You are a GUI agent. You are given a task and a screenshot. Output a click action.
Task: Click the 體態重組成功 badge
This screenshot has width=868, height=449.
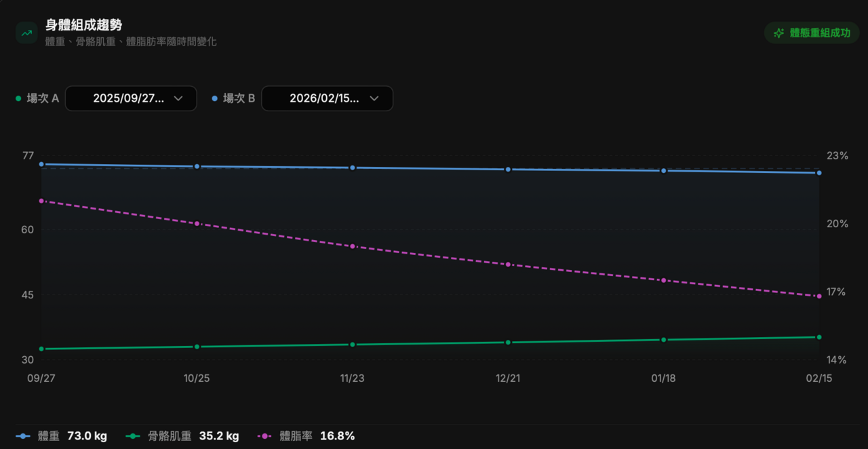pyautogui.click(x=812, y=33)
